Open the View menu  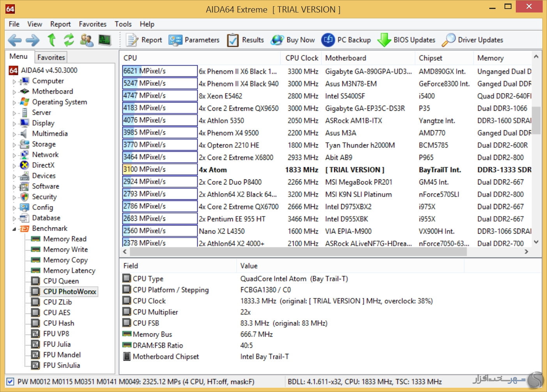(35, 24)
